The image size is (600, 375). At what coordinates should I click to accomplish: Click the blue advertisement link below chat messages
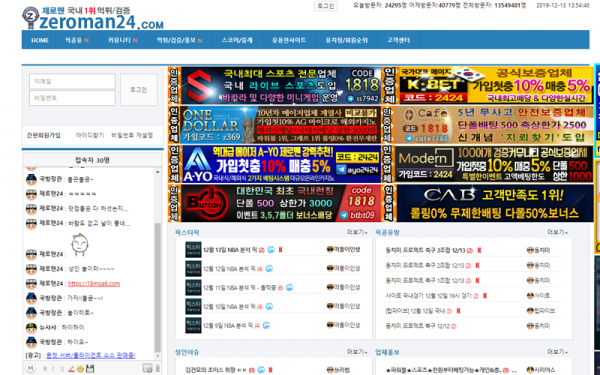91,355
